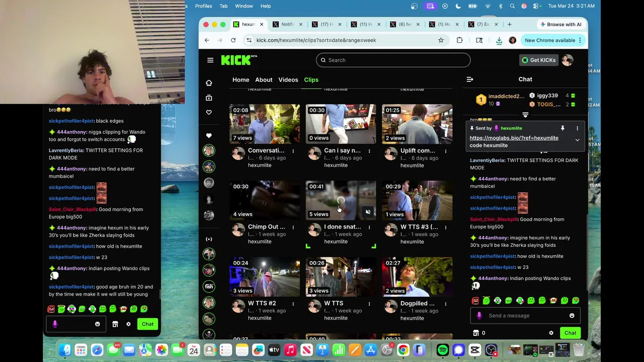Click the bookmark star in the address bar
The height and width of the screenshot is (362, 644).
tap(441, 40)
